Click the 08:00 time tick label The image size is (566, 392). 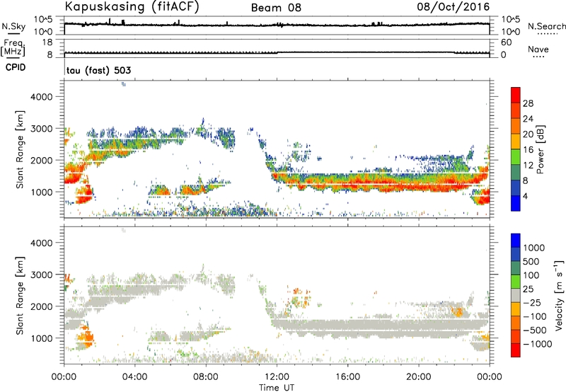pos(206,377)
